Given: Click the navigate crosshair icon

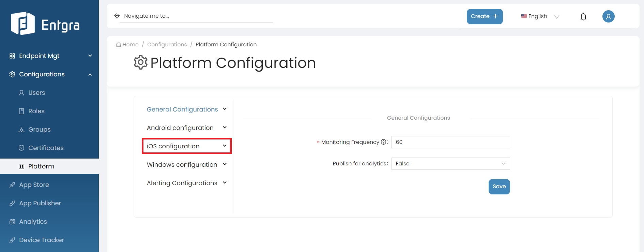Looking at the screenshot, I should click(x=117, y=16).
